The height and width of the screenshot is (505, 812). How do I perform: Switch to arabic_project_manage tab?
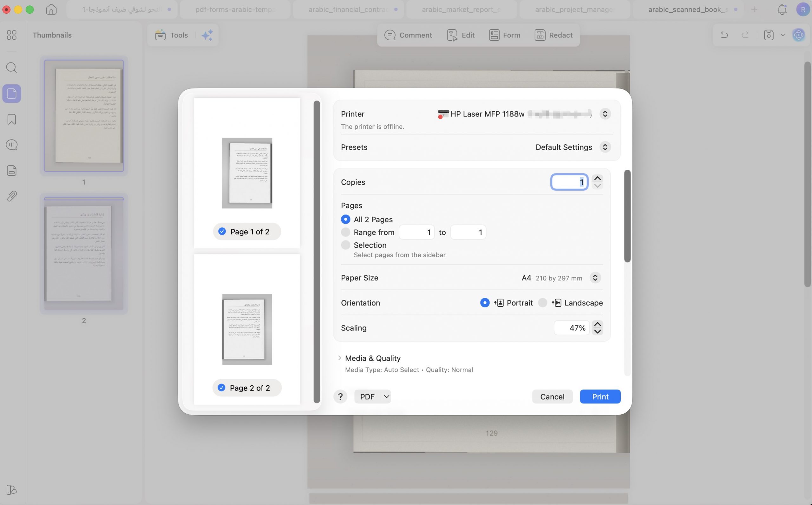(x=575, y=9)
